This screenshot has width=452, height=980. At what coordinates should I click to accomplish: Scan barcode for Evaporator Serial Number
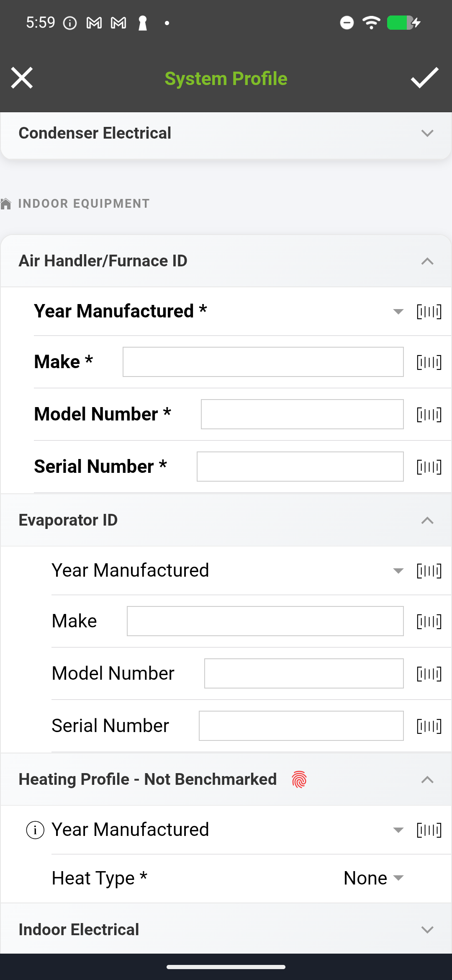(429, 726)
